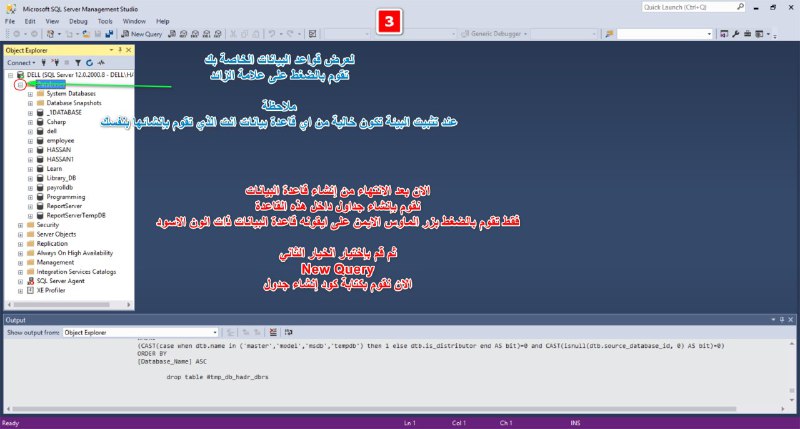Open the Window menu
800x429 pixels.
coord(134,21)
